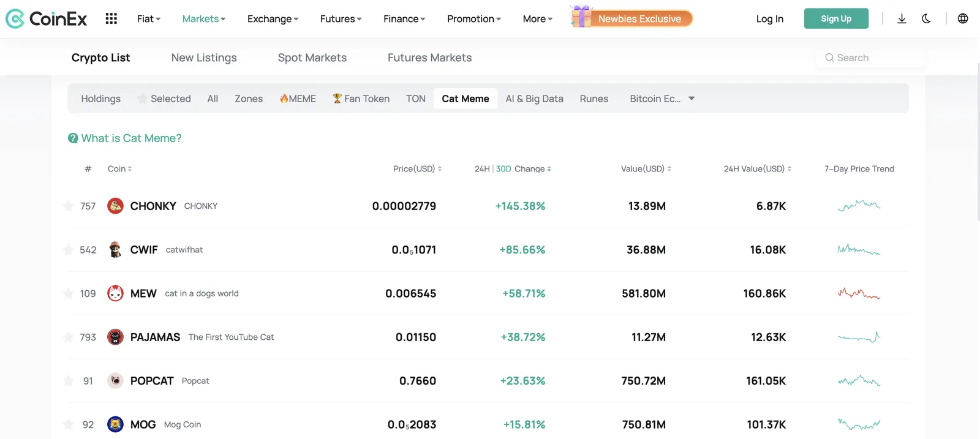Open the CoinEx home logo

pyautogui.click(x=46, y=19)
